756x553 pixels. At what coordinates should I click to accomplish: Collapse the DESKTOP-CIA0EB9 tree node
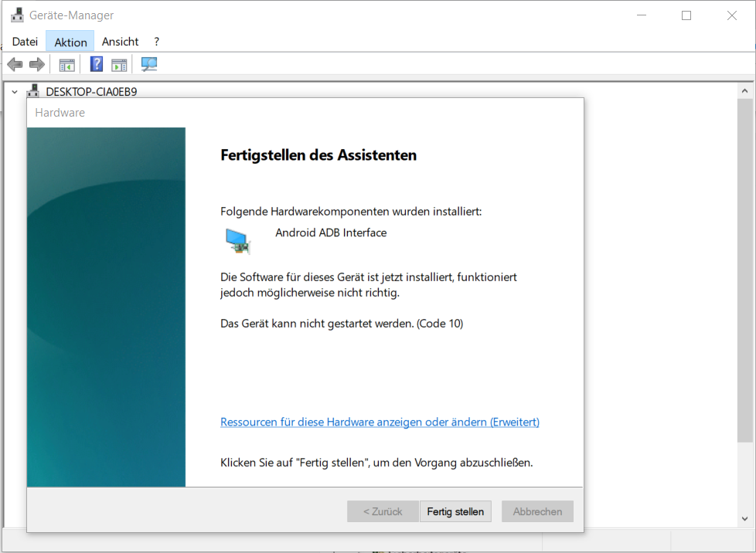click(x=14, y=91)
